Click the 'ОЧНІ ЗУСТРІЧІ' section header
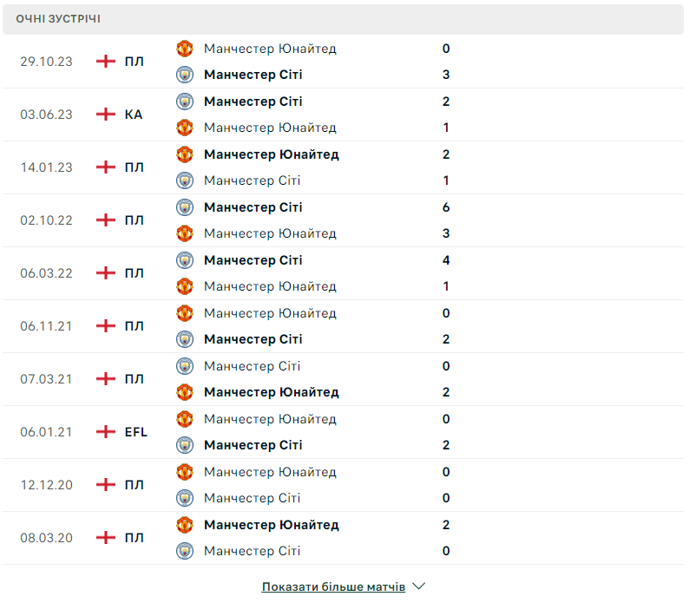Image resolution: width=689 pixels, height=616 pixels. click(57, 18)
